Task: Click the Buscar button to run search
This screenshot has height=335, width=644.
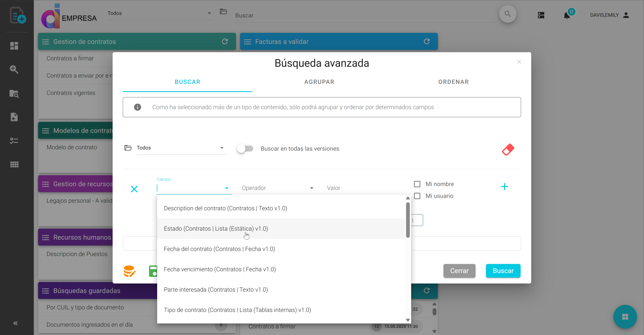Action: pyautogui.click(x=503, y=271)
